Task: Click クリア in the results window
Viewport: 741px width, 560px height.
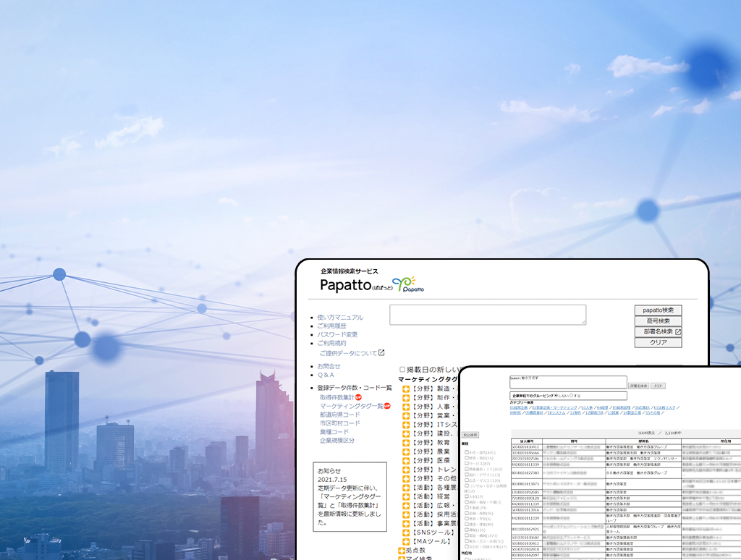Action: click(658, 386)
